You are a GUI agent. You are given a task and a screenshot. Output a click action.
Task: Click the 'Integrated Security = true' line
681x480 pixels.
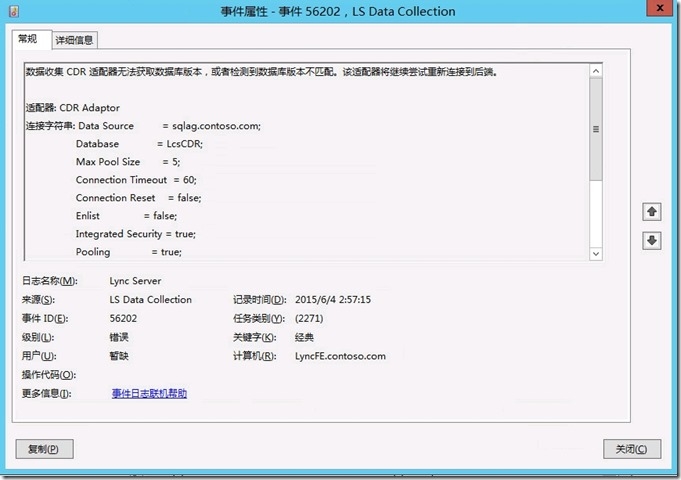136,234
